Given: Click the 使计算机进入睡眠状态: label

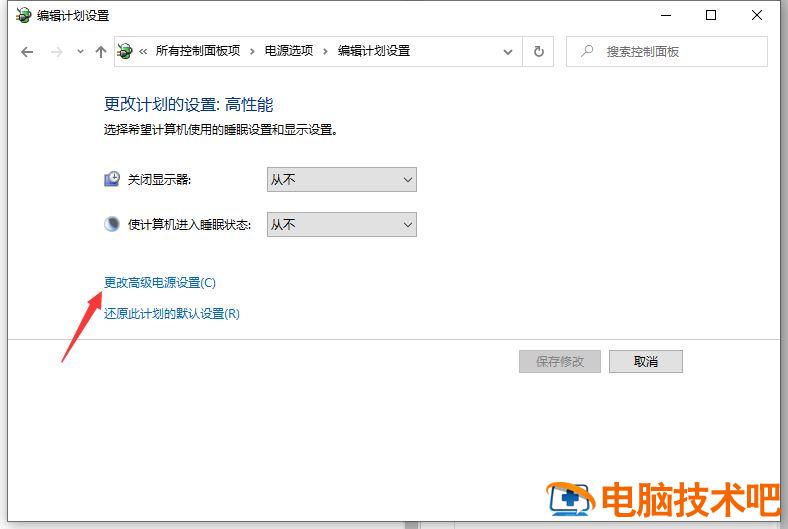Looking at the screenshot, I should 189,224.
